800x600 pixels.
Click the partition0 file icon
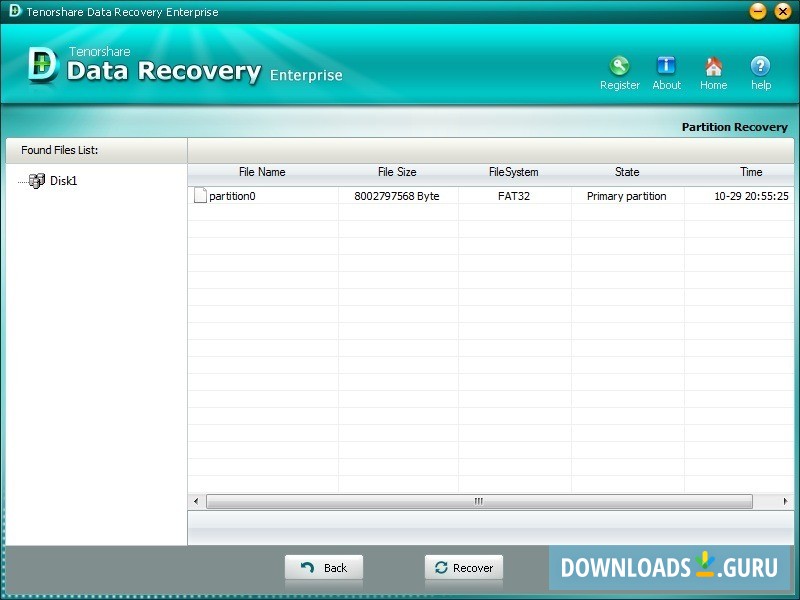click(199, 195)
